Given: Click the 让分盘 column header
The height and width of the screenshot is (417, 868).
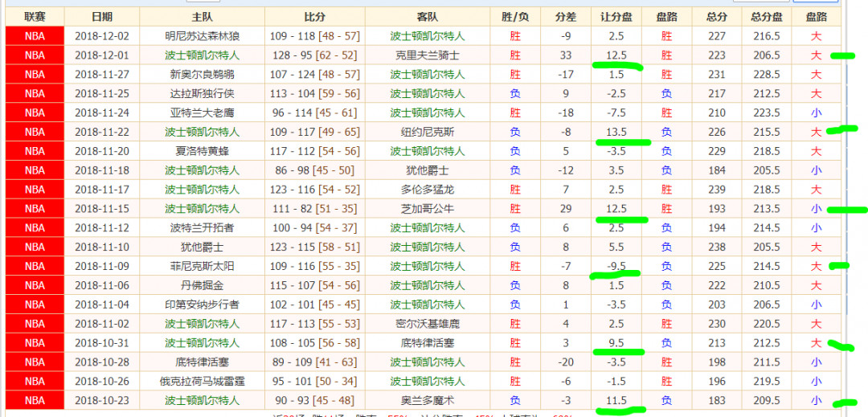Looking at the screenshot, I should tap(616, 17).
